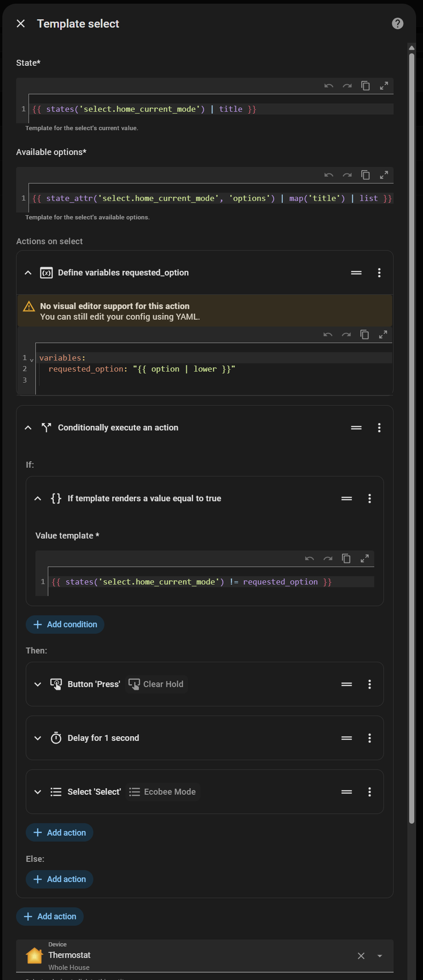This screenshot has height=980, width=423.
Task: Expand the Select 'Select' Ecobee Mode action
Action: 38,792
